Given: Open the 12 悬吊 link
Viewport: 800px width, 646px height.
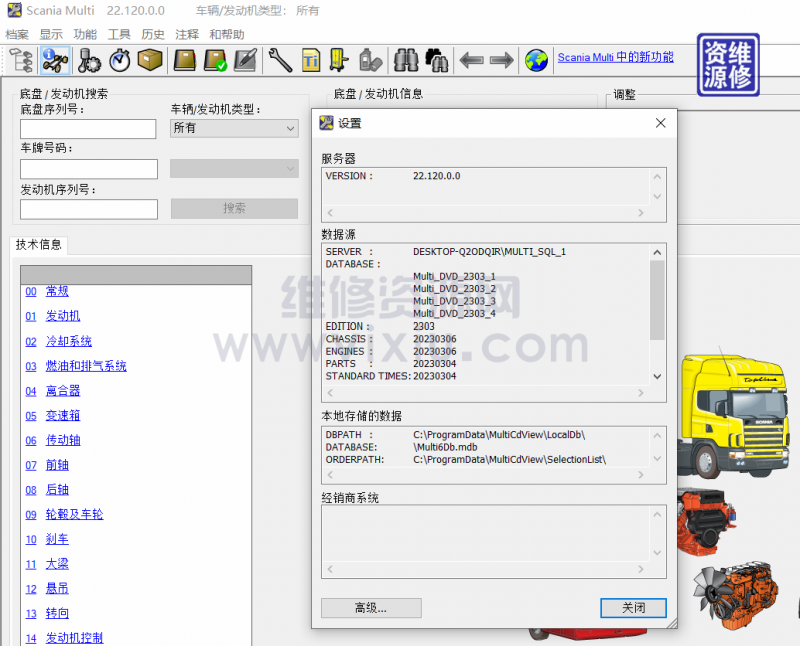Looking at the screenshot, I should 47,589.
